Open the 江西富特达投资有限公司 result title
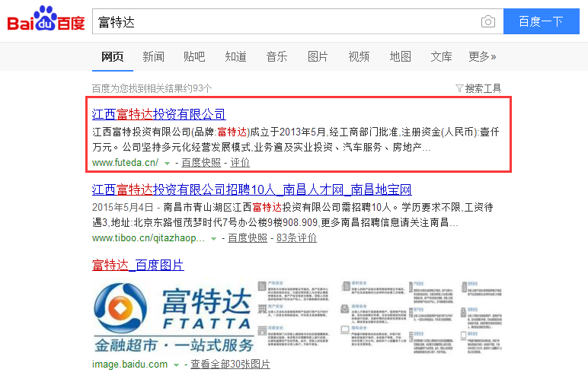Screen dimensions: 588x379 159,114
